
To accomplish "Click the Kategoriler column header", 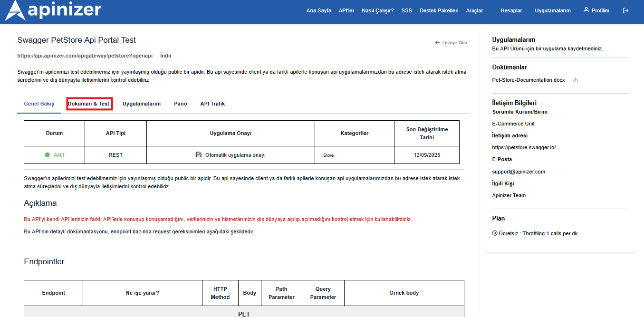I will [x=355, y=133].
